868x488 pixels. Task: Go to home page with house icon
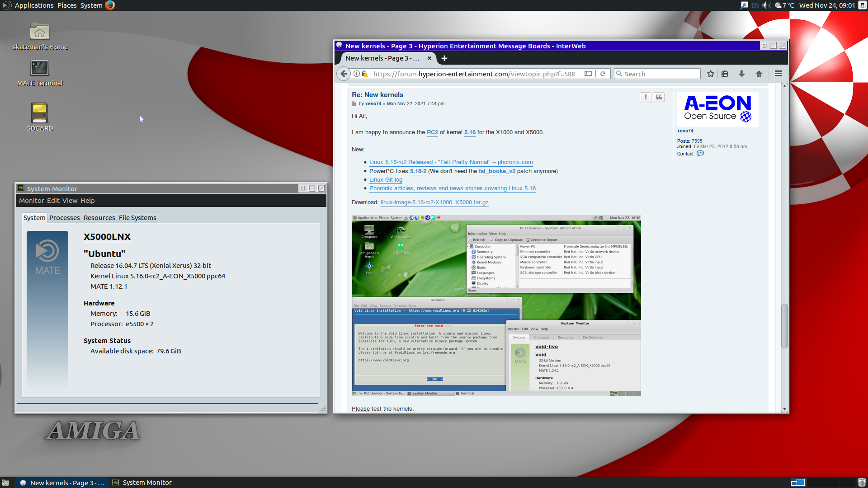[759, 74]
